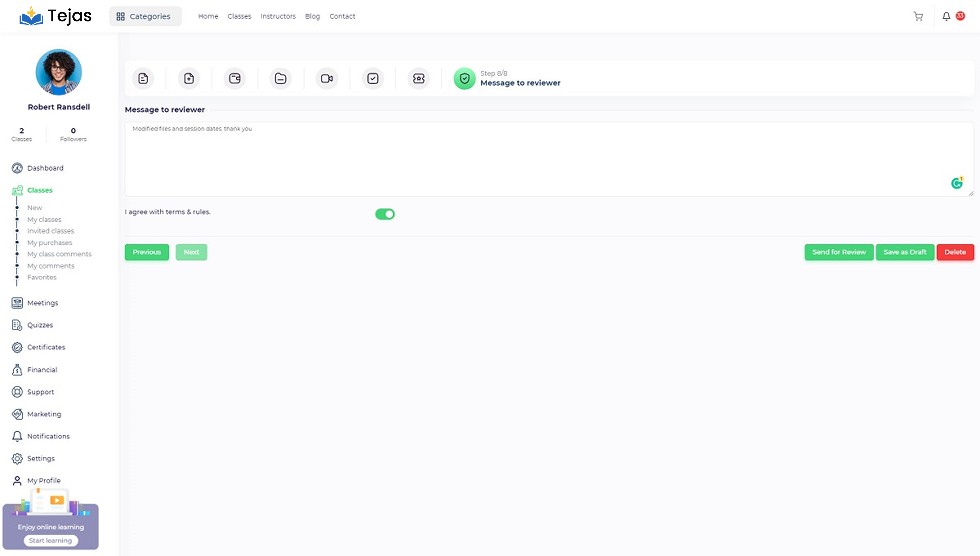980x556 pixels.
Task: Go to the checkbox quiz step icon
Action: coord(372,79)
